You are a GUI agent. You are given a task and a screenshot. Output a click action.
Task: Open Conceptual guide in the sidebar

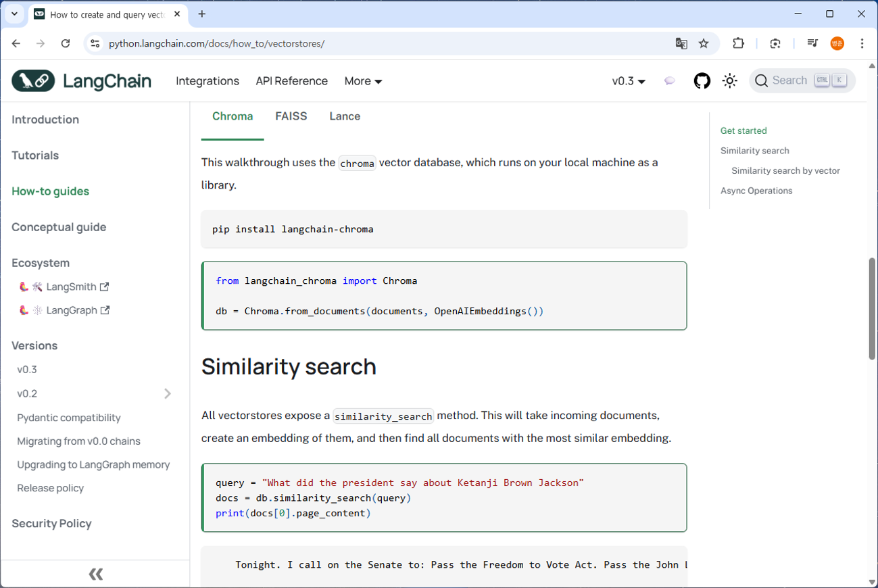[x=59, y=227]
